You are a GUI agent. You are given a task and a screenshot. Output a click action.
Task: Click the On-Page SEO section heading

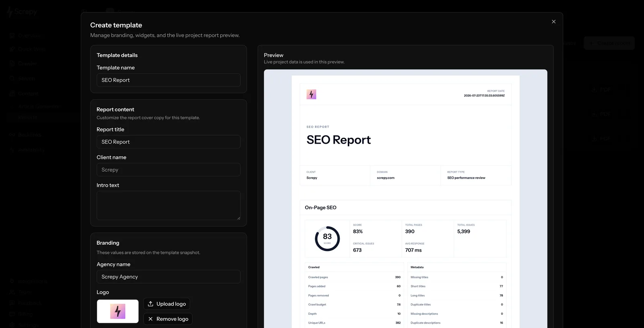(320, 208)
